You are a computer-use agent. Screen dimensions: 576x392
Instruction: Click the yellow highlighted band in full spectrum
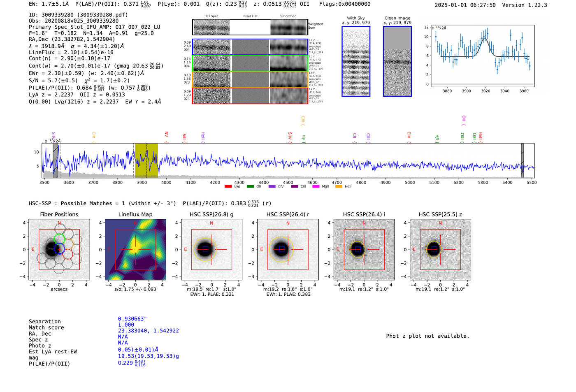tap(146, 160)
